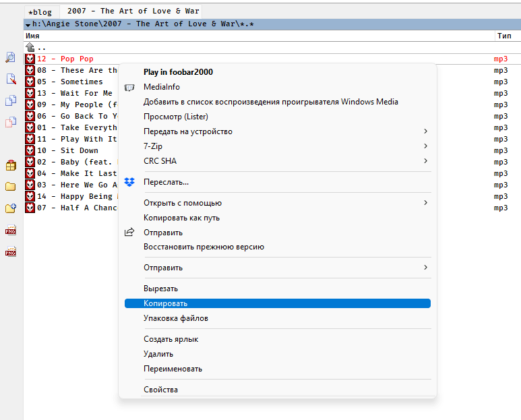Screen dimensions: 521x420
Task: Click the new folder icon with the plus sign
Action: tap(11, 208)
